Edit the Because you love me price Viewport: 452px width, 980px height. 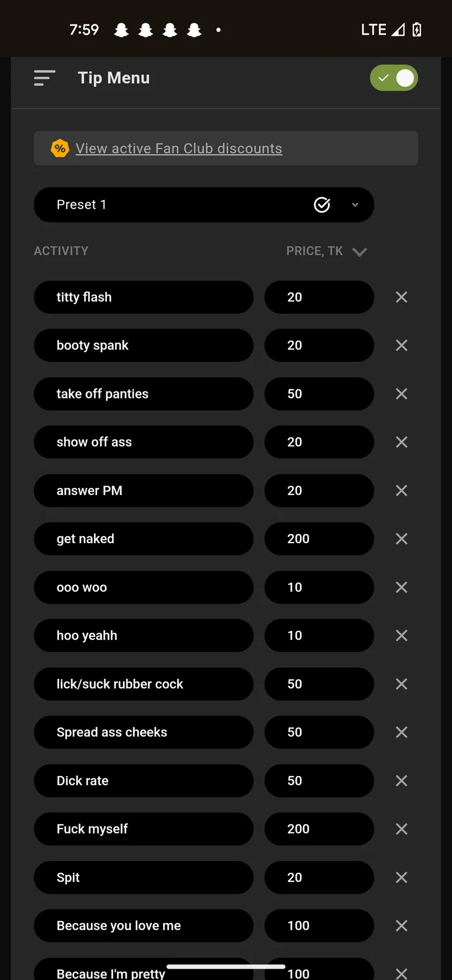pos(319,926)
